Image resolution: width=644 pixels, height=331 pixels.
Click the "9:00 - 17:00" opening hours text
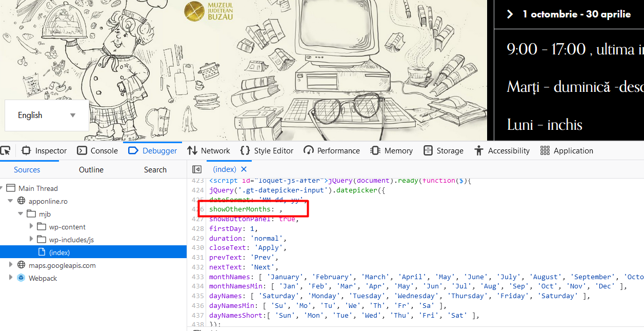546,49
